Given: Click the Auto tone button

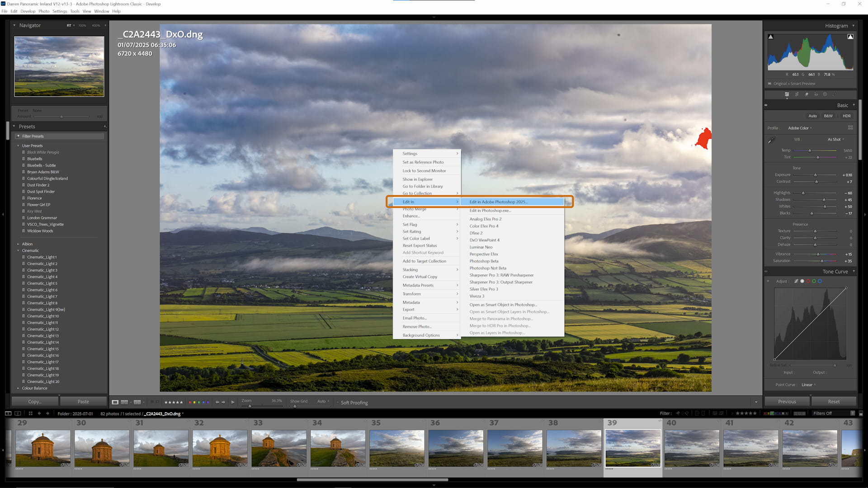Looking at the screenshot, I should (x=812, y=116).
